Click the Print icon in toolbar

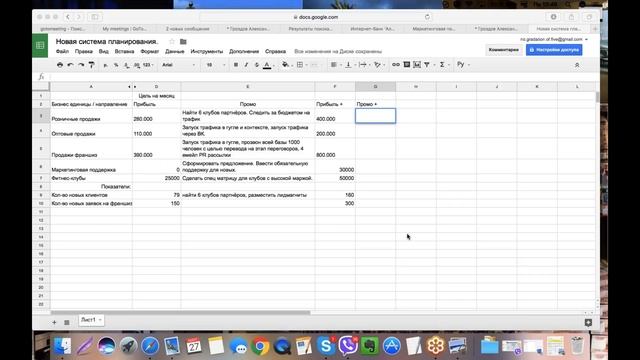pyautogui.click(x=60, y=65)
